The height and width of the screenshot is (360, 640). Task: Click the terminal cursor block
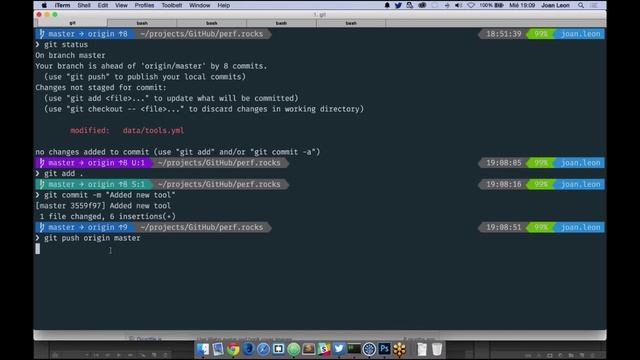point(38,249)
